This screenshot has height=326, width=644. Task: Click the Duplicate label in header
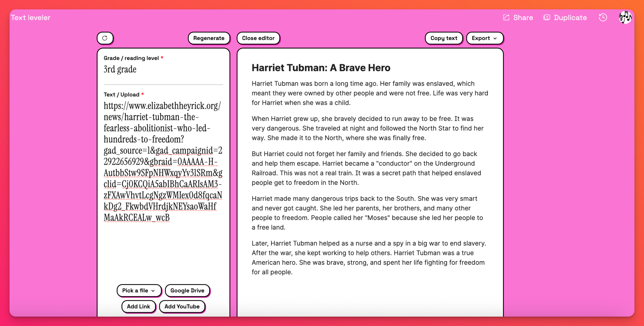[570, 17]
